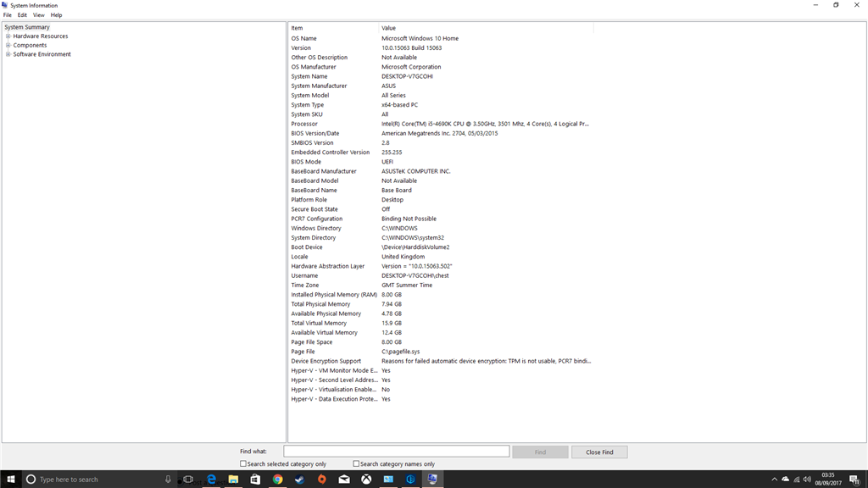
Task: Click the Value column header
Action: point(486,28)
